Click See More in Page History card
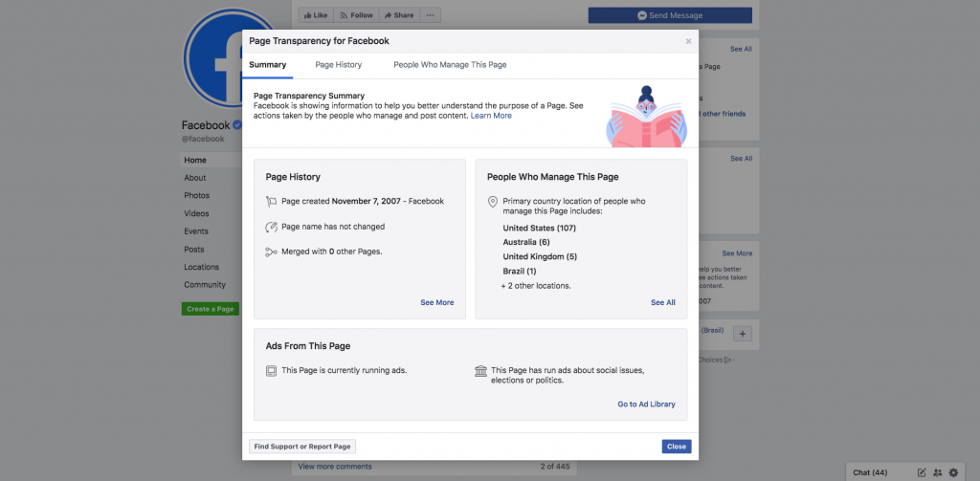 436,302
